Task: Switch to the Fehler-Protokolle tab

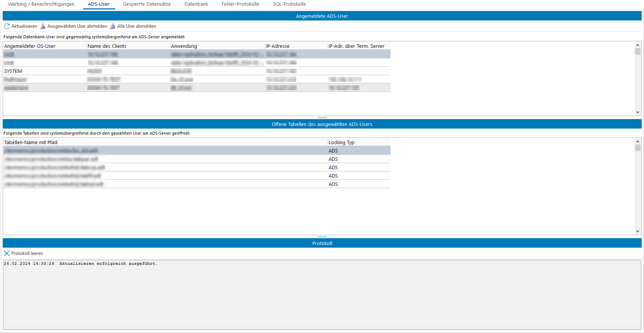Action: (240, 4)
